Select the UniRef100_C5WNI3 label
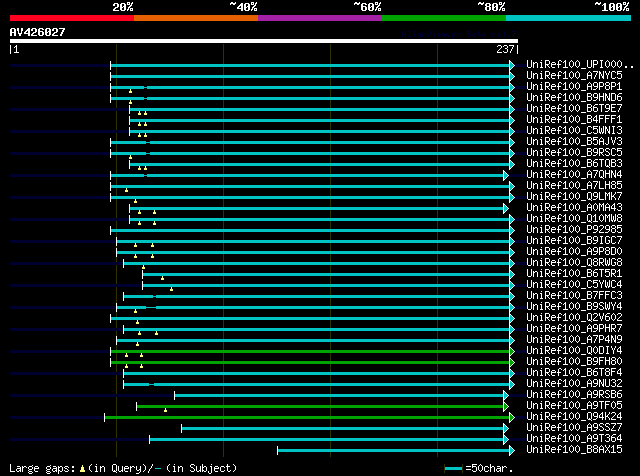Screen dimensions: 640x476 pos(574,131)
